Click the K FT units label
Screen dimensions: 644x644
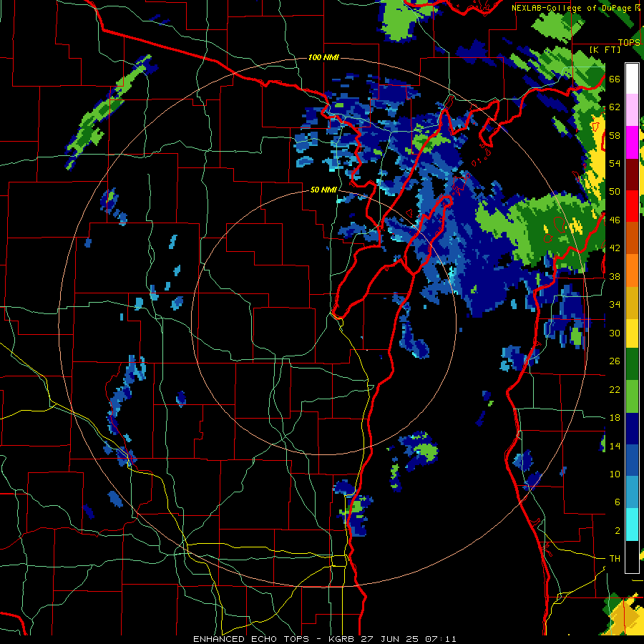click(x=605, y=49)
